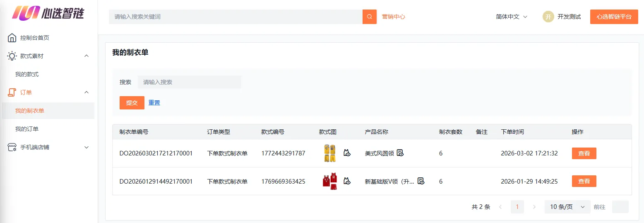Open the yellow jersey thumbnail
Image resolution: width=644 pixels, height=223 pixels.
(x=329, y=153)
